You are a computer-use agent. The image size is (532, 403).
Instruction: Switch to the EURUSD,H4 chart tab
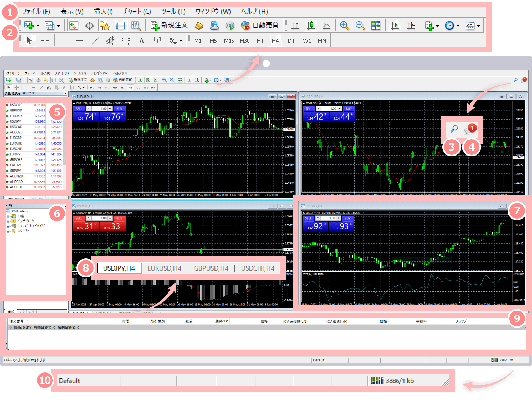(164, 268)
